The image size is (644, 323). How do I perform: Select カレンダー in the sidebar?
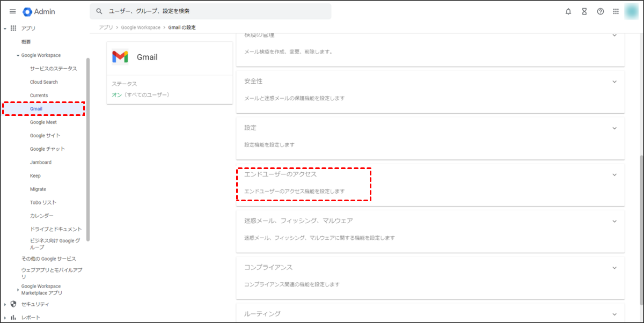pyautogui.click(x=42, y=216)
